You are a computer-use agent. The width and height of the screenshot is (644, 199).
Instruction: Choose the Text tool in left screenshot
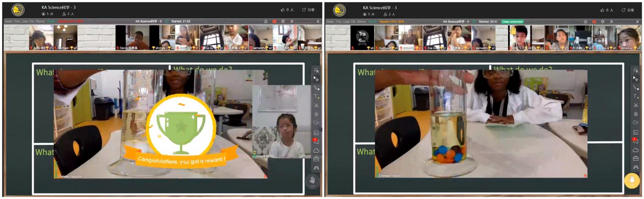(316, 96)
